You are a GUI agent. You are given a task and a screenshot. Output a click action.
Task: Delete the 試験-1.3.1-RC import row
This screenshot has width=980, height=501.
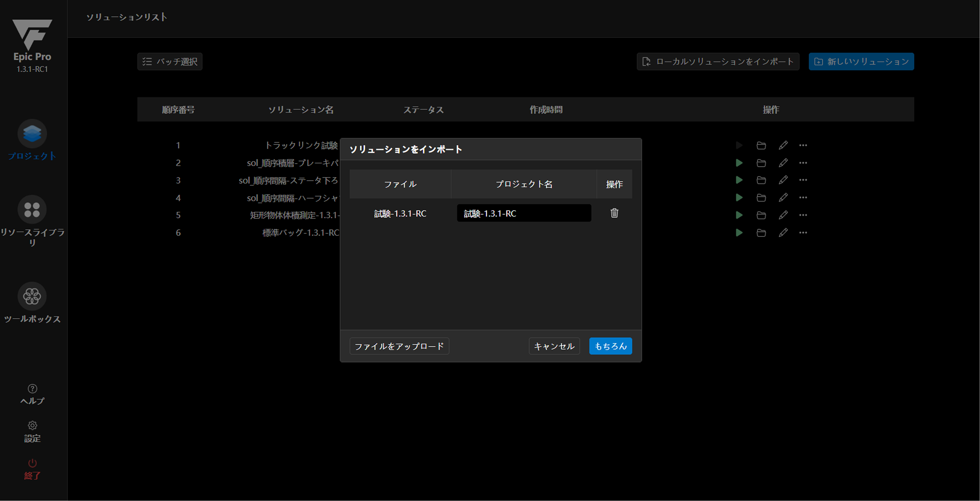tap(614, 213)
